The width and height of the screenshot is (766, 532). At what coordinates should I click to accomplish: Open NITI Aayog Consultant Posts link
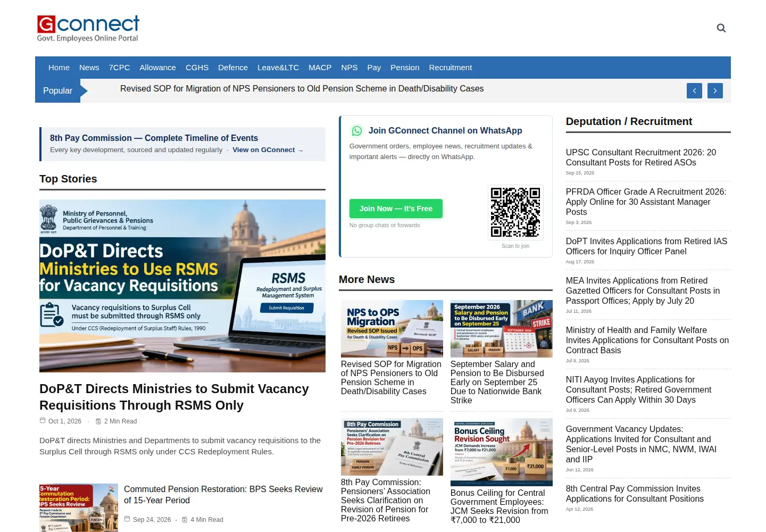point(638,389)
